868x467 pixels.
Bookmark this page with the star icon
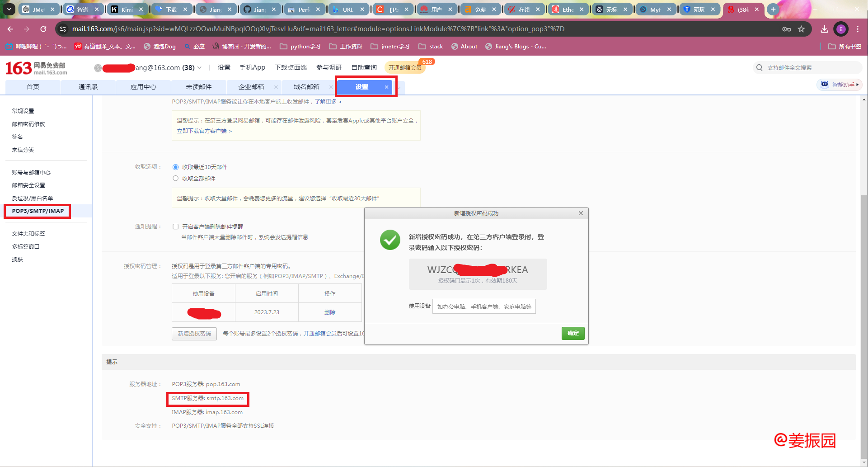tap(801, 29)
